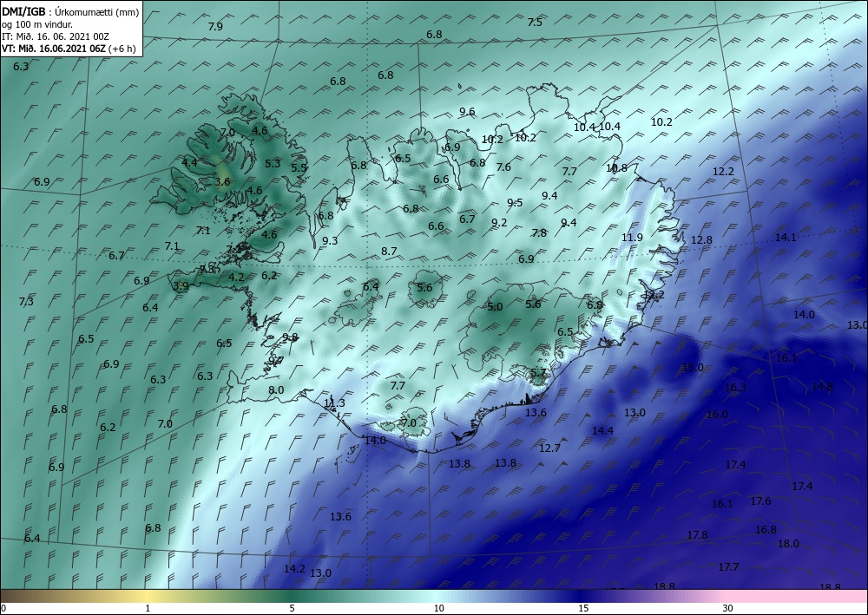Click the 8.7 value label
The width and height of the screenshot is (868, 615).
389,251
